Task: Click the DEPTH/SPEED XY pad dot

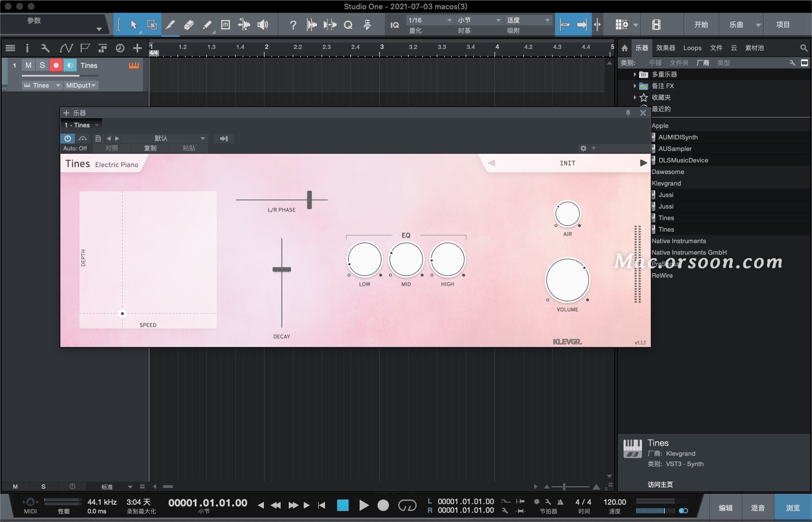Action: 122,313
